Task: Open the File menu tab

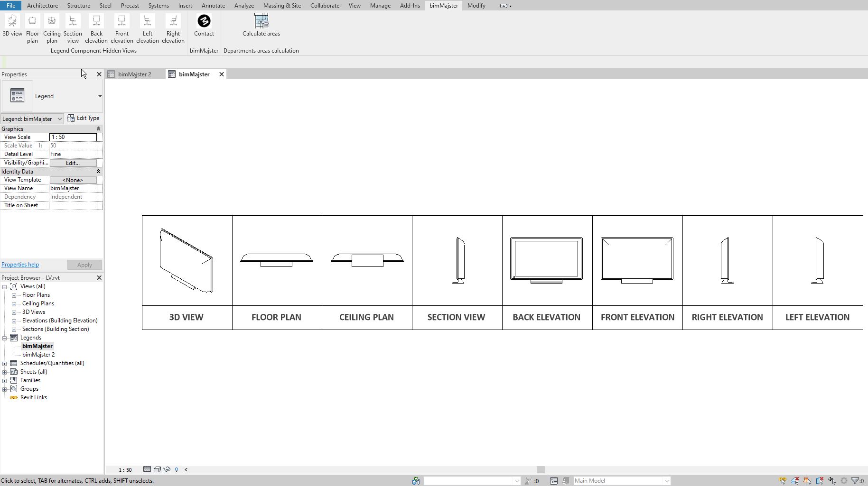Action: pos(10,6)
